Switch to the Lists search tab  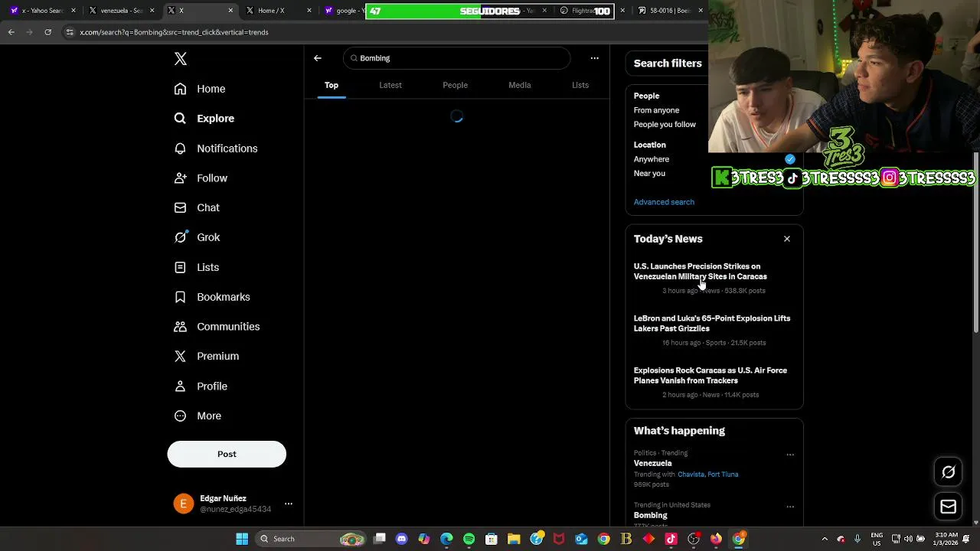(580, 85)
